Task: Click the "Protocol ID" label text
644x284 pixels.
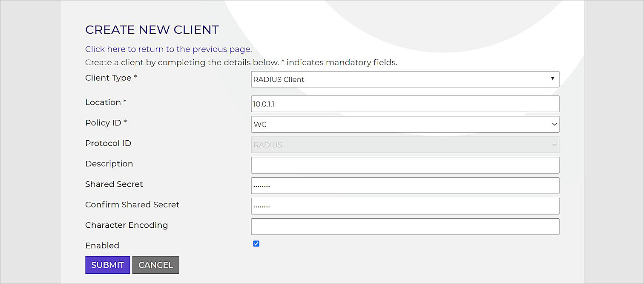Action: pos(108,143)
